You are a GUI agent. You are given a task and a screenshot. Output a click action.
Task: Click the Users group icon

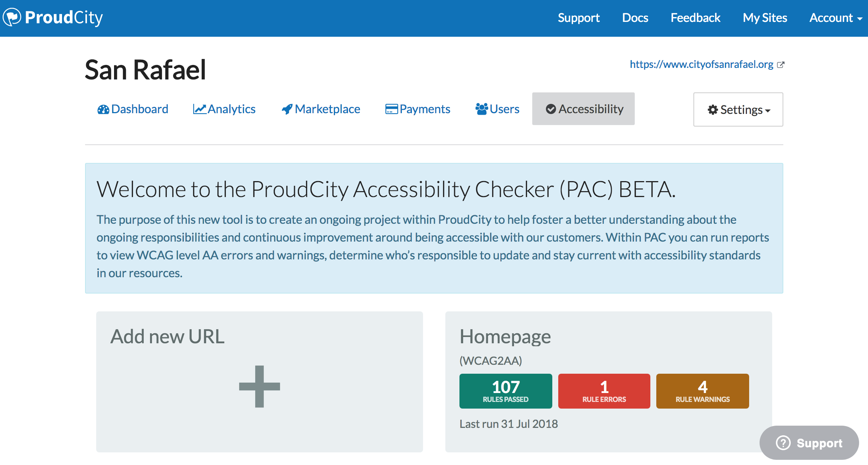click(482, 109)
